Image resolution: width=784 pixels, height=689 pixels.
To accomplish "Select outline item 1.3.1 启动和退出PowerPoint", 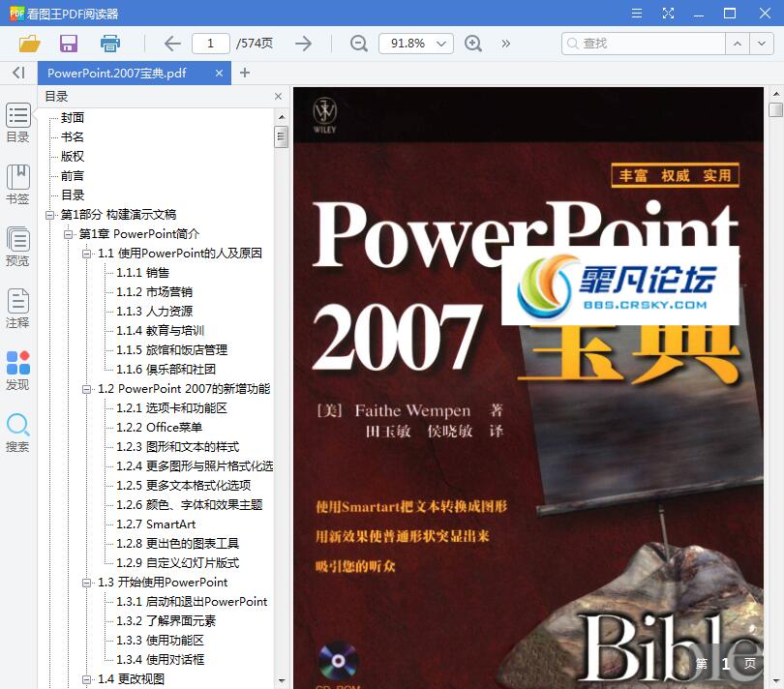I will click(192, 602).
